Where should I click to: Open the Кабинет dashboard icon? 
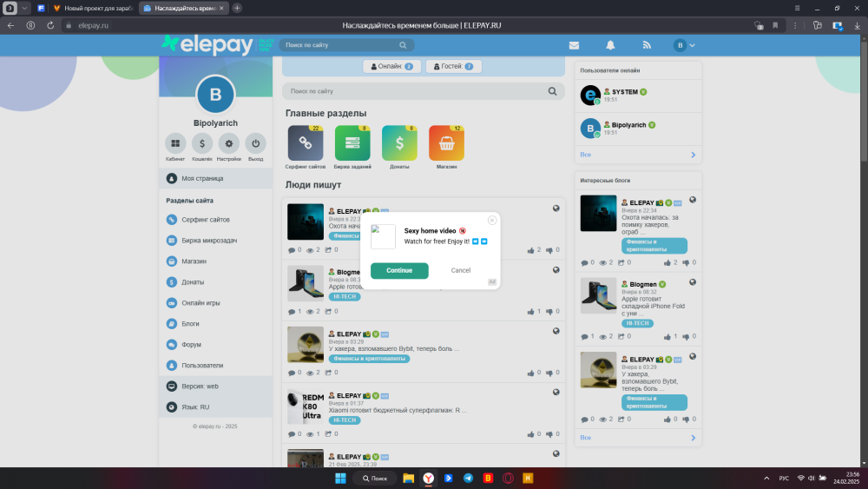click(x=175, y=143)
